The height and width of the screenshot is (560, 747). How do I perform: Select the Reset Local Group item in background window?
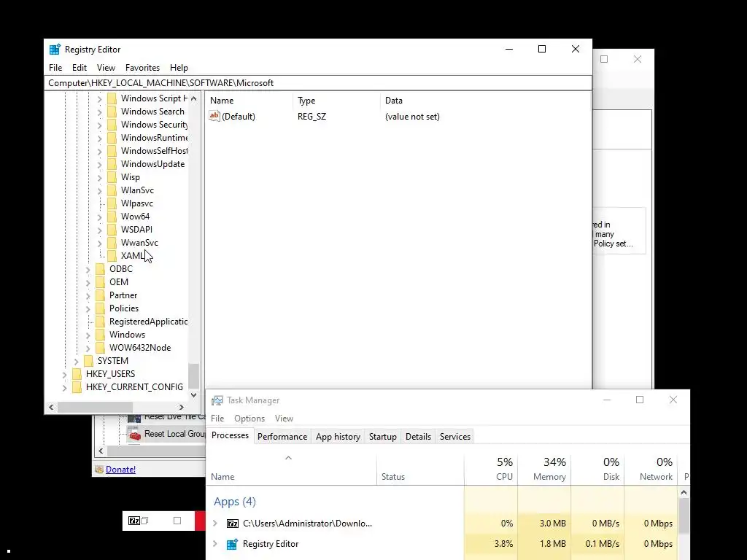click(x=175, y=434)
